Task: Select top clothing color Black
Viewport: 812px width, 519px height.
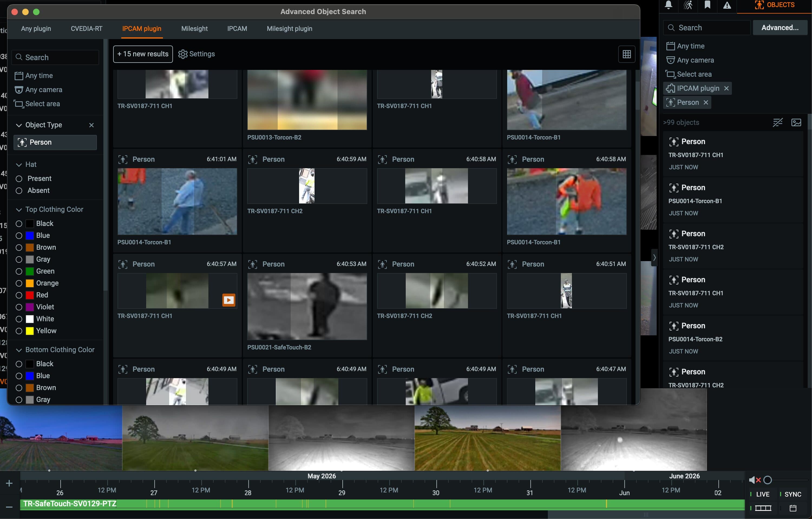Action: (19, 224)
